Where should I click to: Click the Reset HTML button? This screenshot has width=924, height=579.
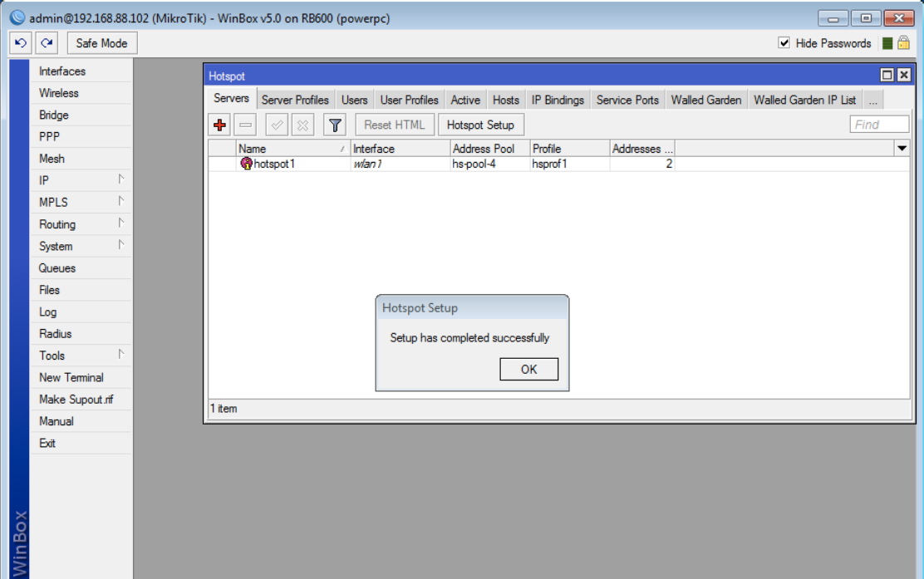394,125
